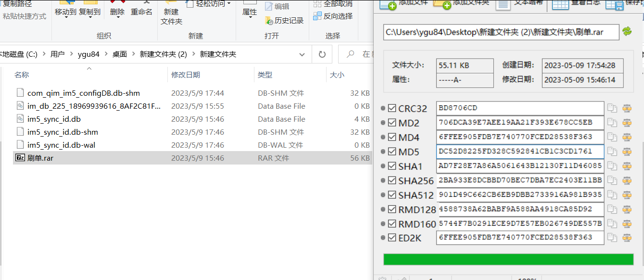
Task: Click the sort chevron above the 名称 column
Action: pyautogui.click(x=89, y=69)
